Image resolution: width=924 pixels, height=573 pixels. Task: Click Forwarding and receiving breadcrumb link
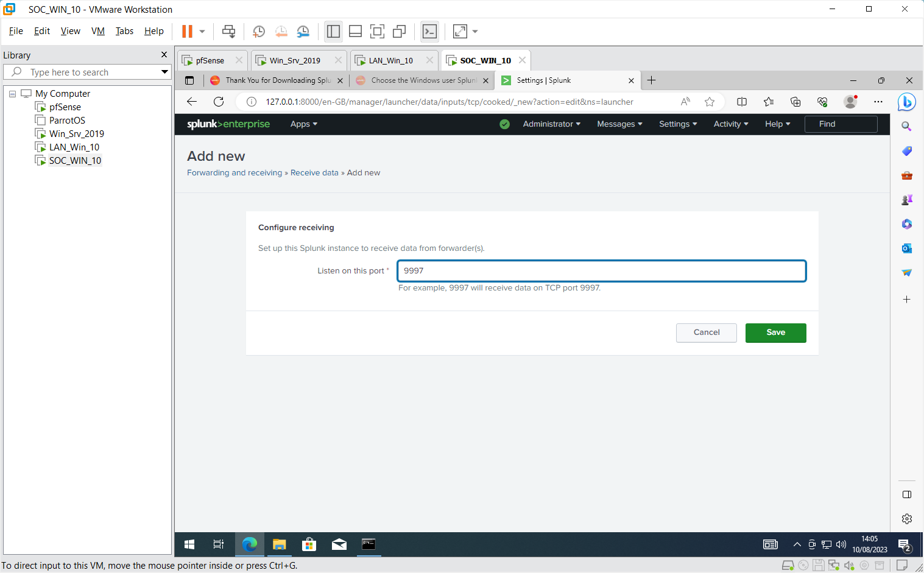coord(235,173)
